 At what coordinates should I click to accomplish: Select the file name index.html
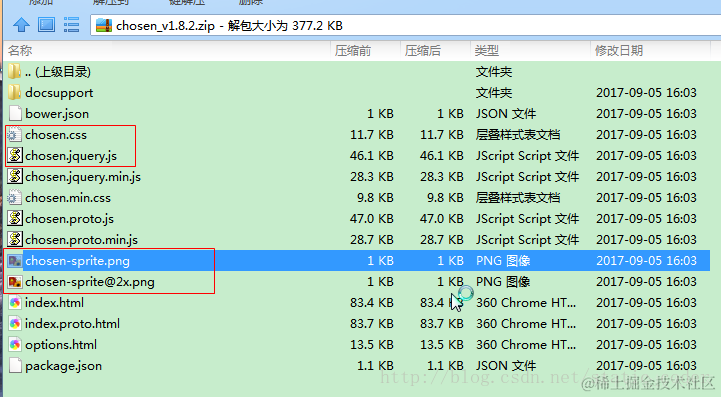click(x=54, y=303)
